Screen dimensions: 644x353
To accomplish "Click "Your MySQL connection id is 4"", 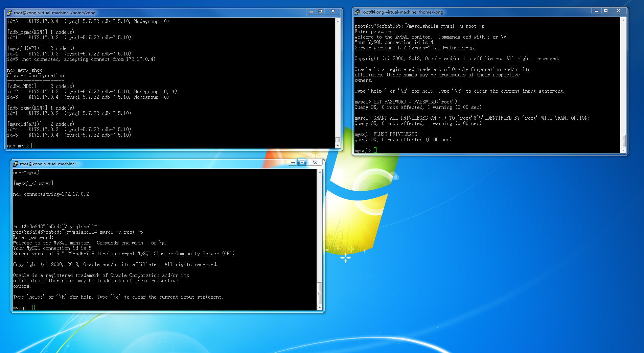I will [394, 42].
